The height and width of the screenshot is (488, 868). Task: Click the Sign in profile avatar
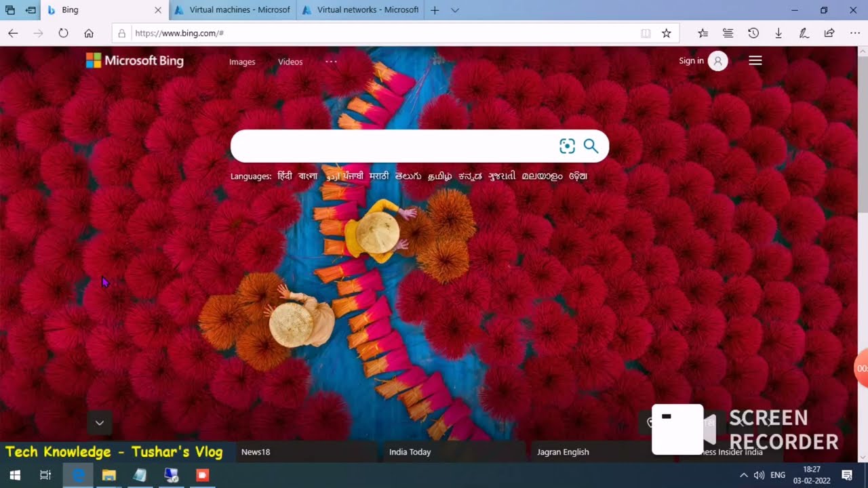pos(717,61)
